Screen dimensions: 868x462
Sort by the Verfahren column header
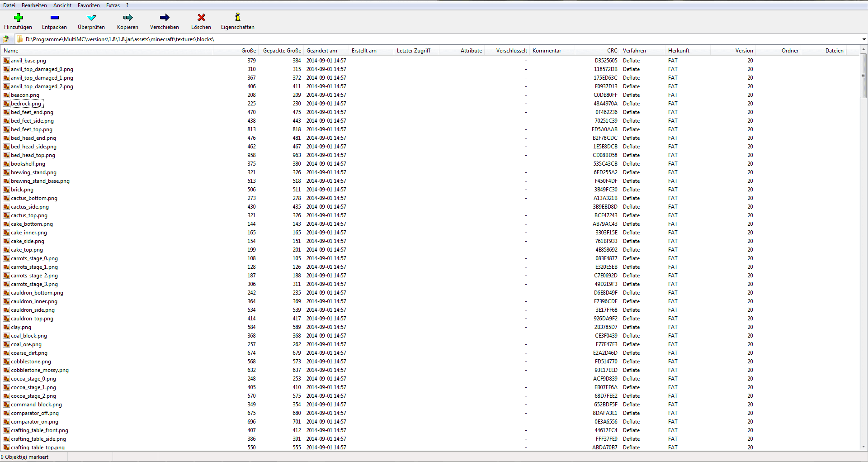click(642, 51)
